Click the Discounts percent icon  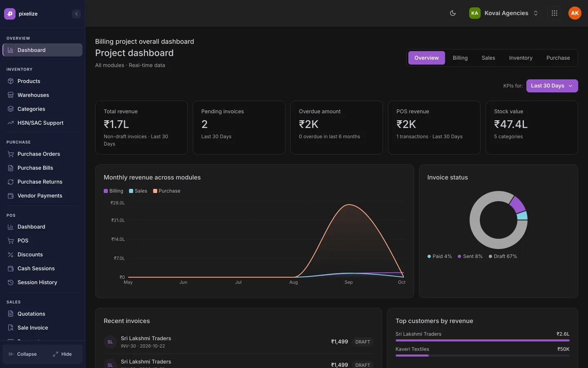click(x=11, y=255)
